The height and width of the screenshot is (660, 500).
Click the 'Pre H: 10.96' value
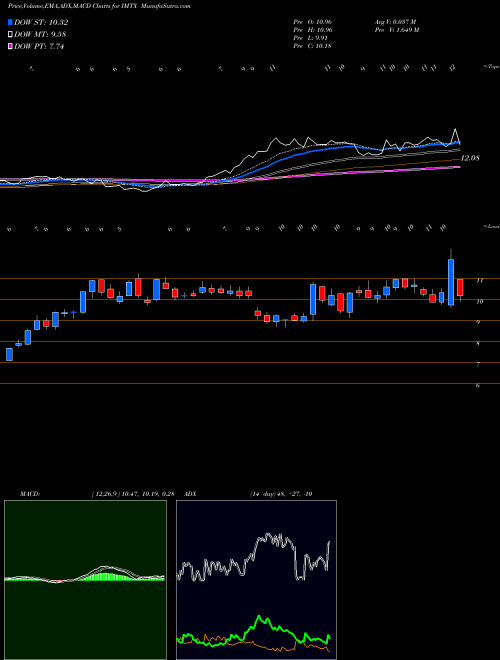(x=312, y=30)
